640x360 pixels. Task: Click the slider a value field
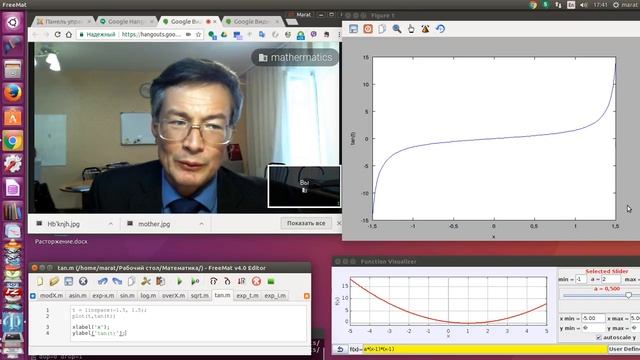[x=611, y=280]
